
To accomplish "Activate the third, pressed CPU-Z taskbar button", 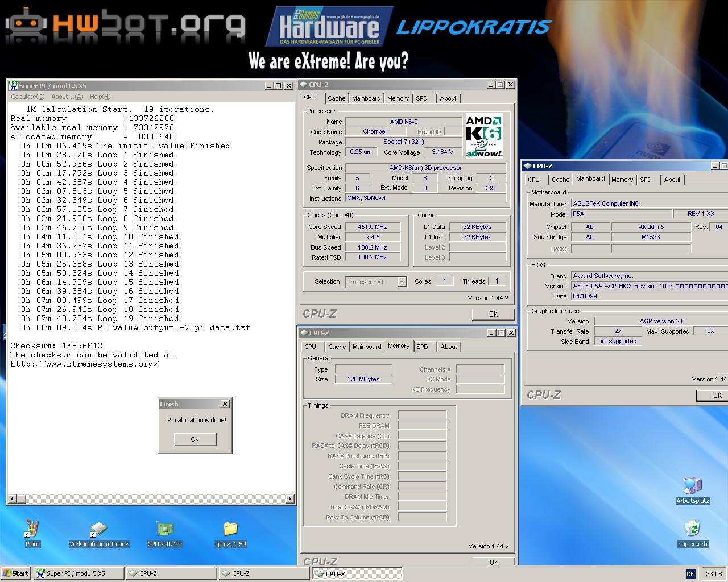I will 357,573.
